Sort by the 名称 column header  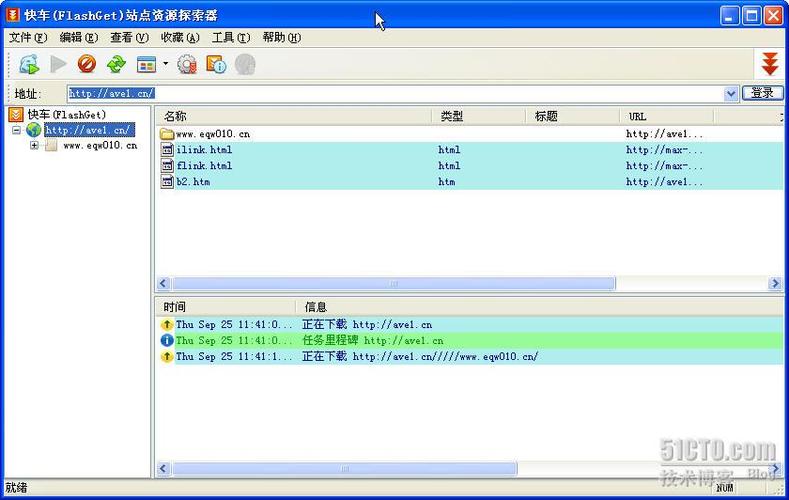pyautogui.click(x=294, y=116)
